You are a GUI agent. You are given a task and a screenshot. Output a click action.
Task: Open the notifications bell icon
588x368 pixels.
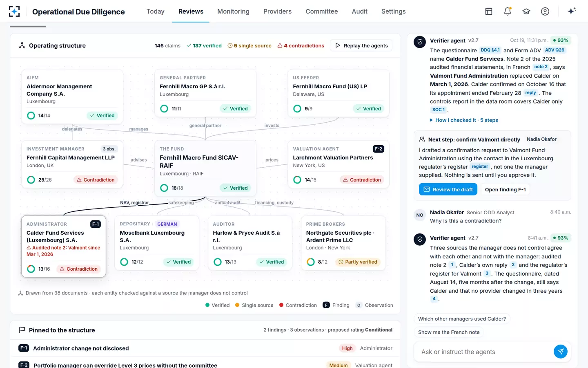coord(508,11)
